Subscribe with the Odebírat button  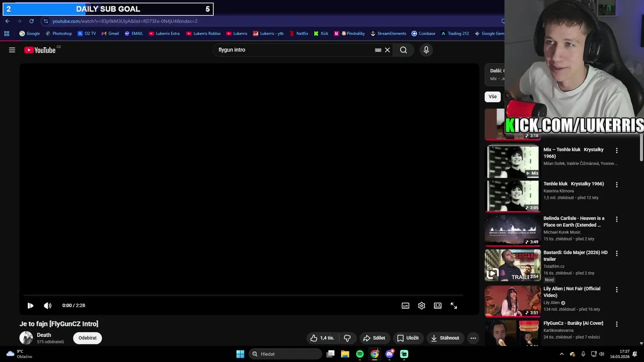coord(88,338)
